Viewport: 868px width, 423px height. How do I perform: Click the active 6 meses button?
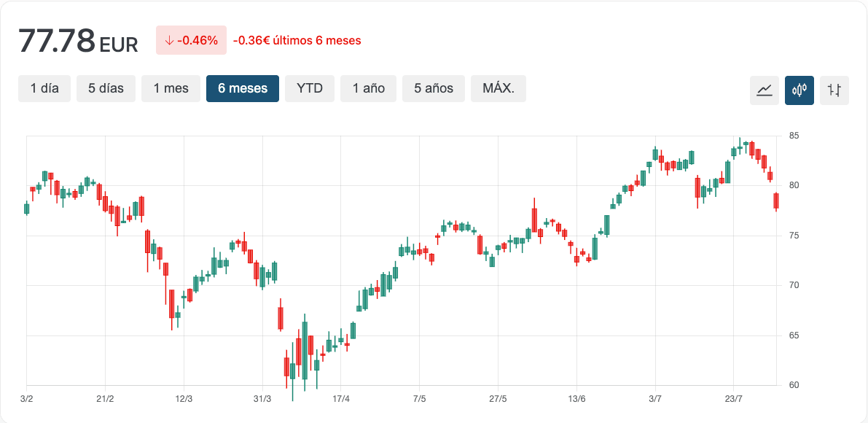pos(243,88)
